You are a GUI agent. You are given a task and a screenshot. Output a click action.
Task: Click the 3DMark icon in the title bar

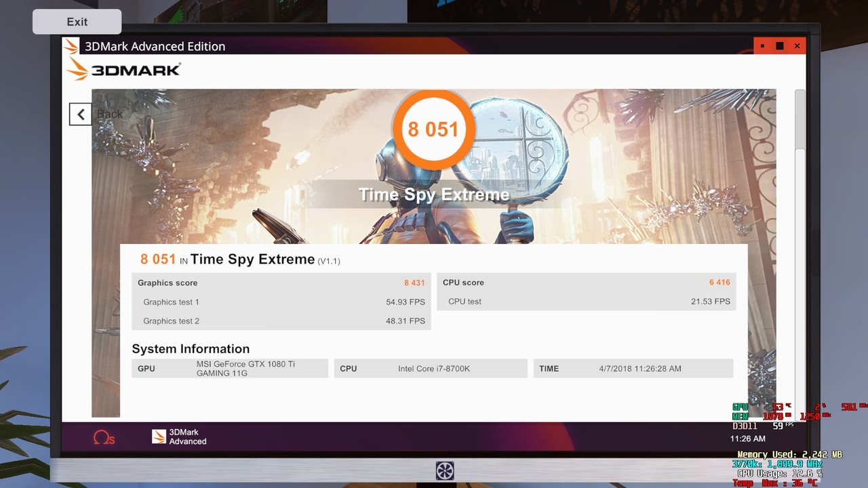pos(71,46)
